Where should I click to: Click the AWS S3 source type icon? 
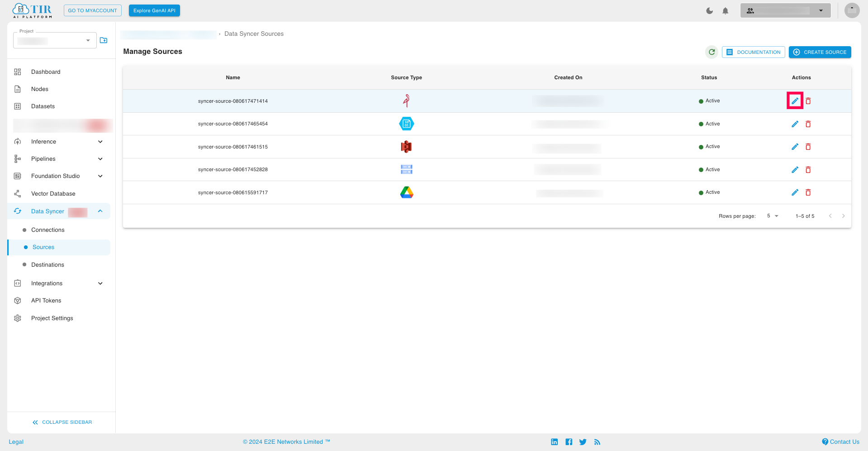(407, 147)
